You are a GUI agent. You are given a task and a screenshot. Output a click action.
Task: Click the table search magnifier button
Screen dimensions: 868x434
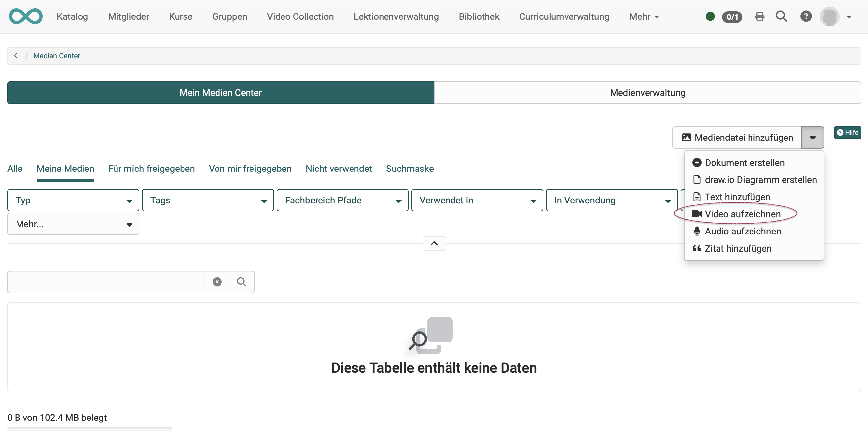coord(242,282)
